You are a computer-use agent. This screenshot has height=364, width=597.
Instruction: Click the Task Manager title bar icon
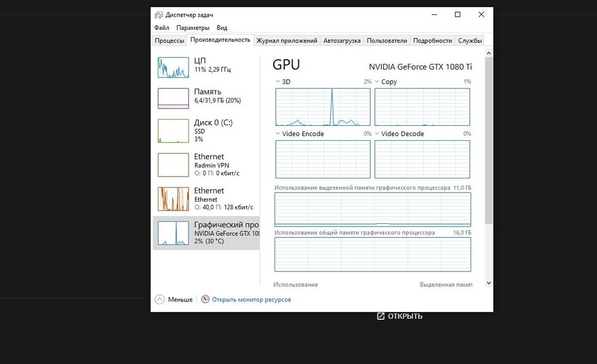158,15
